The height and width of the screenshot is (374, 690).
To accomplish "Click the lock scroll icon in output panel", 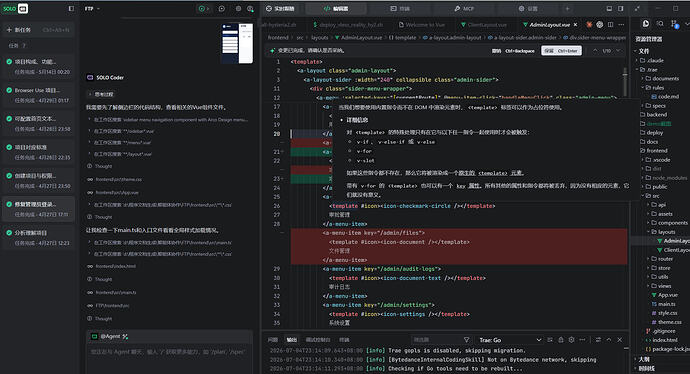I will pos(561,340).
